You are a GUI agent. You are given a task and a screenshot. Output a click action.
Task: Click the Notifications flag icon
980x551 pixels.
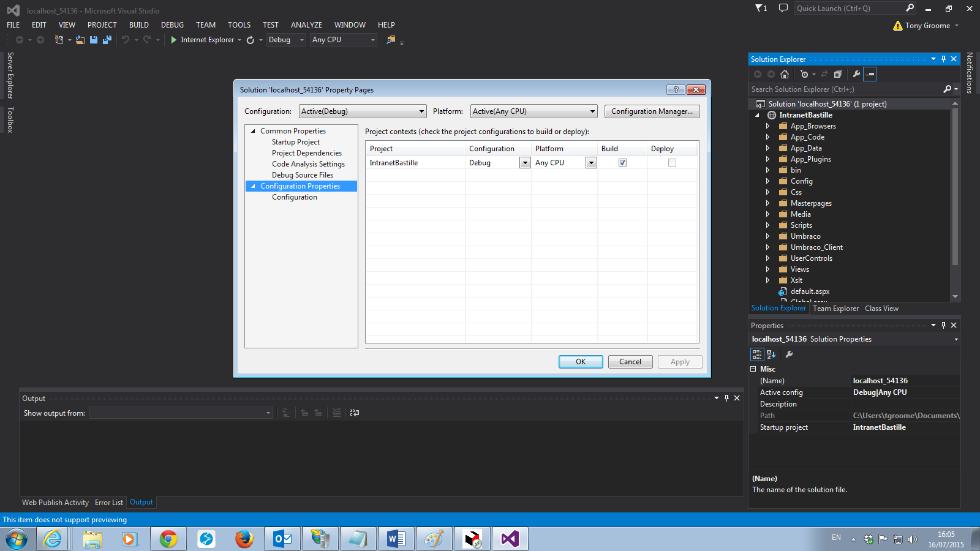click(x=761, y=8)
